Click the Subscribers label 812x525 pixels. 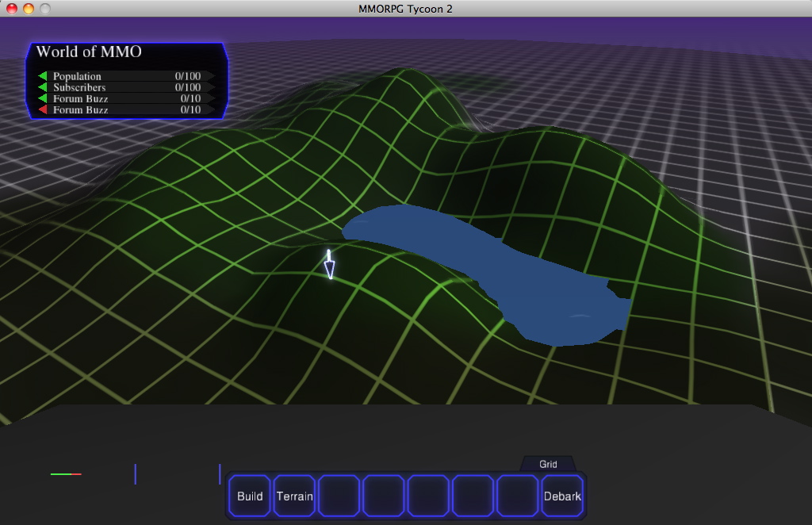coord(79,87)
